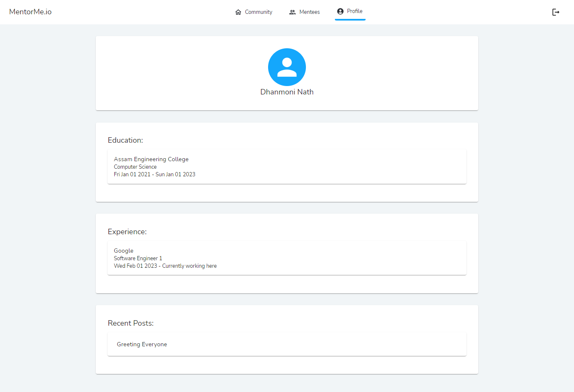Click the blue user silhouette image
This screenshot has width=574, height=392.
(287, 67)
